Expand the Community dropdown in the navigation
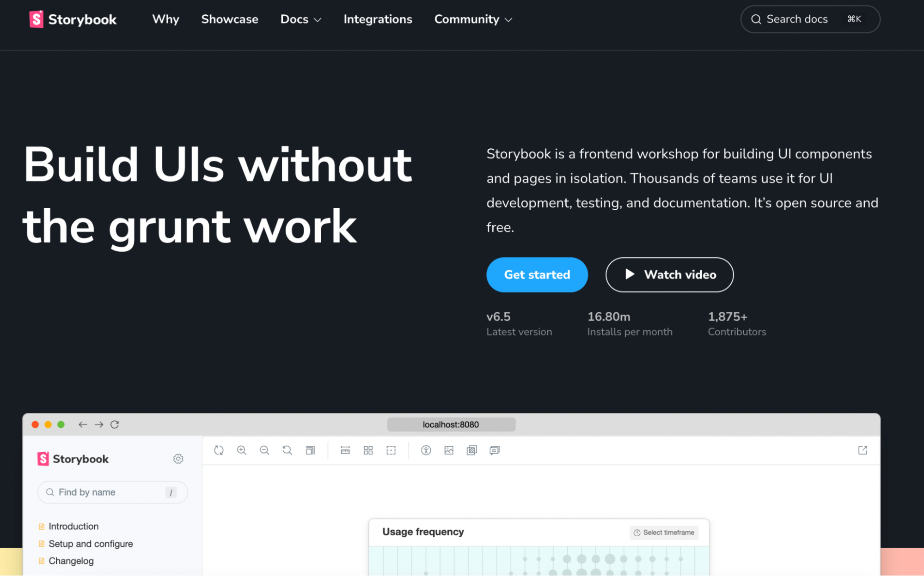Screen dimensions: 924x576 click(x=473, y=19)
